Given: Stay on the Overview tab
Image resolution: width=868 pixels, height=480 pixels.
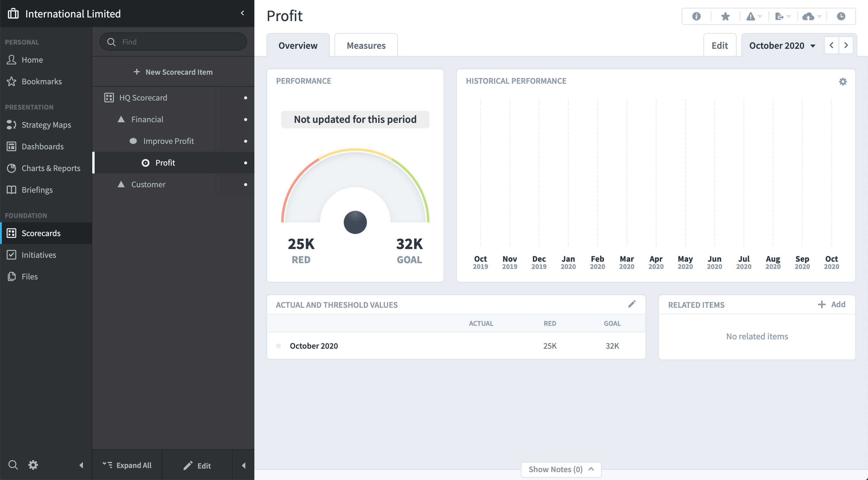Looking at the screenshot, I should tap(298, 45).
